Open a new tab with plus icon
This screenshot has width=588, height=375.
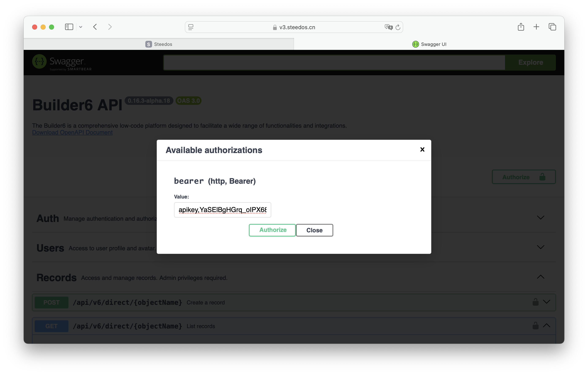coord(536,27)
